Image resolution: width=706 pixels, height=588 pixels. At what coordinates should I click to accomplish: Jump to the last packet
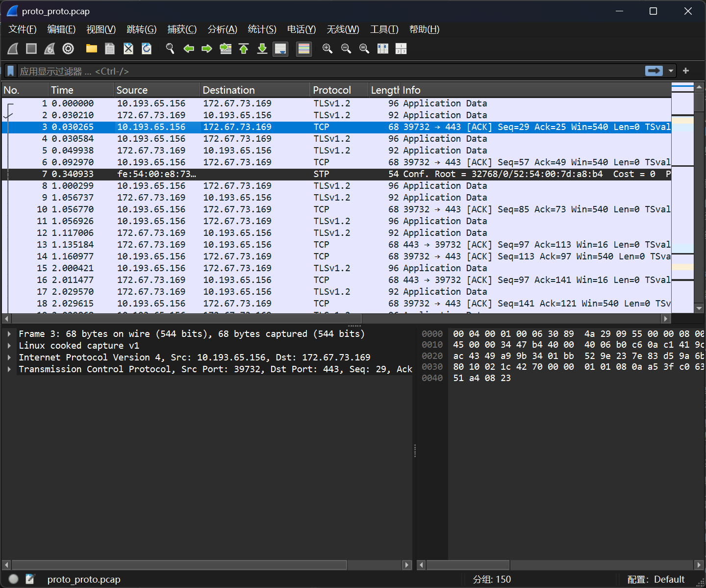(x=262, y=49)
